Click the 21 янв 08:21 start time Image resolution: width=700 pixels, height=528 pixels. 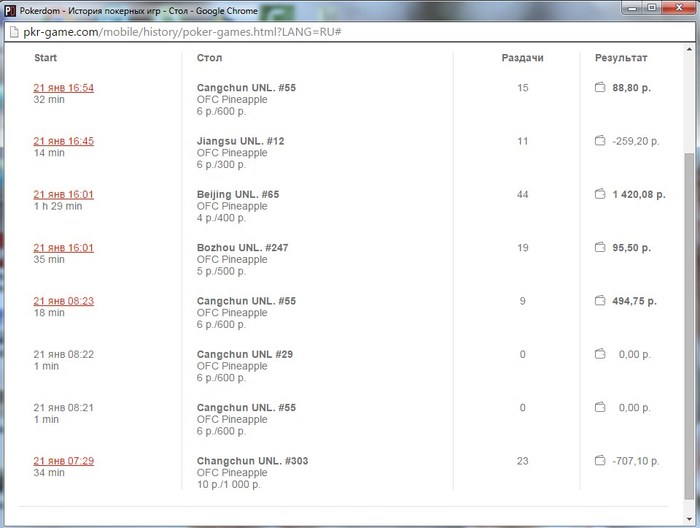click(63, 407)
